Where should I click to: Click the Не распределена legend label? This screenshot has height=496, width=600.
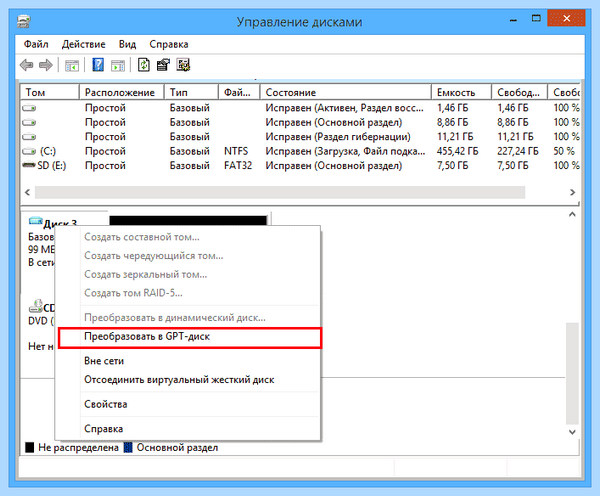78,447
